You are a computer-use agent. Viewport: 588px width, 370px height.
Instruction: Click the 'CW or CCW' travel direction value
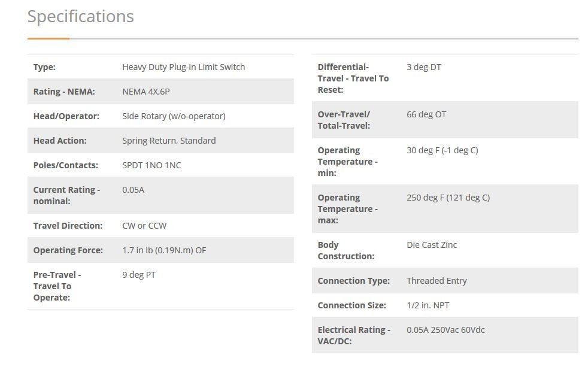(144, 226)
